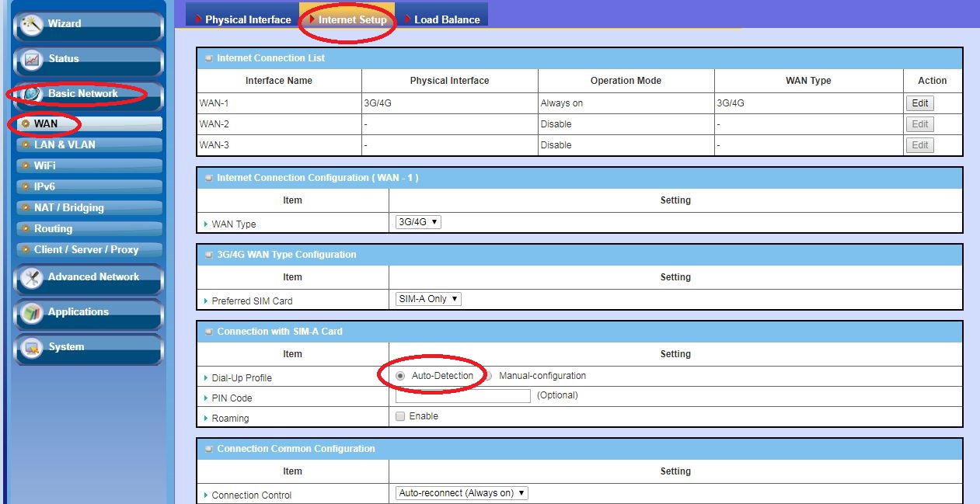Click the Basic Network globe icon
980x504 pixels.
pyautogui.click(x=33, y=94)
